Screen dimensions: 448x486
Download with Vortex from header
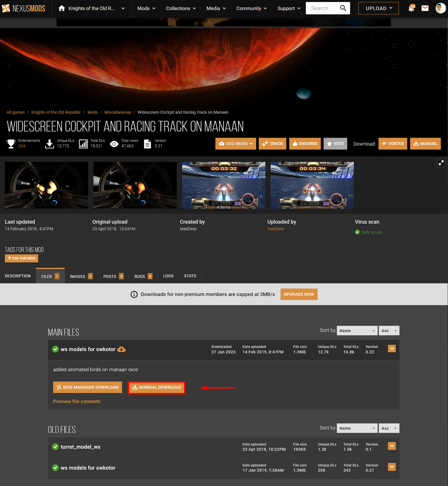393,144
